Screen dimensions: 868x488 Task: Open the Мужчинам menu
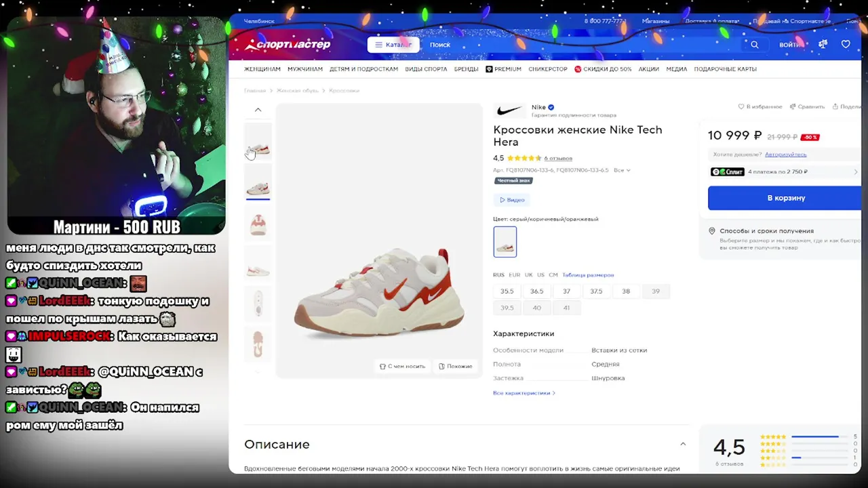(x=305, y=69)
